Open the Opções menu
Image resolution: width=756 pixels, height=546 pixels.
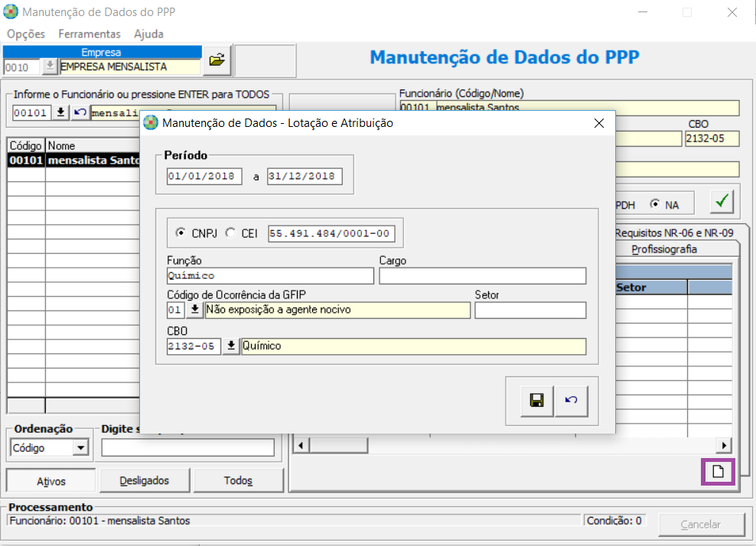26,34
